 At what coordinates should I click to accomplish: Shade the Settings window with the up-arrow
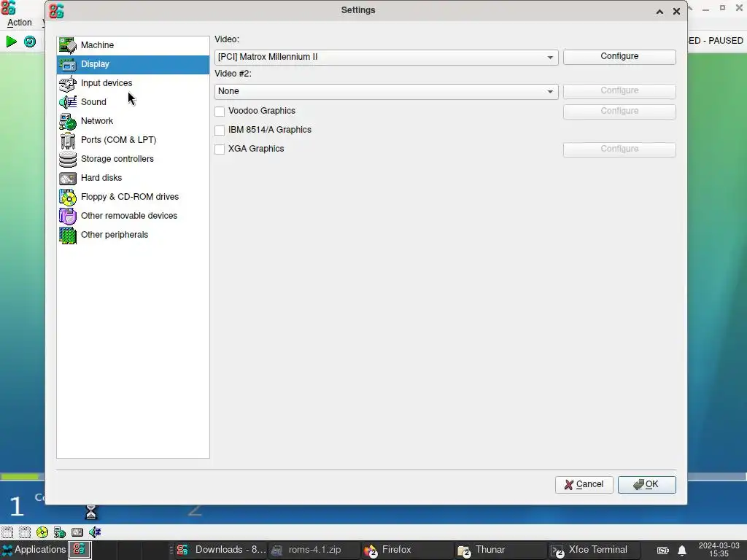point(659,12)
